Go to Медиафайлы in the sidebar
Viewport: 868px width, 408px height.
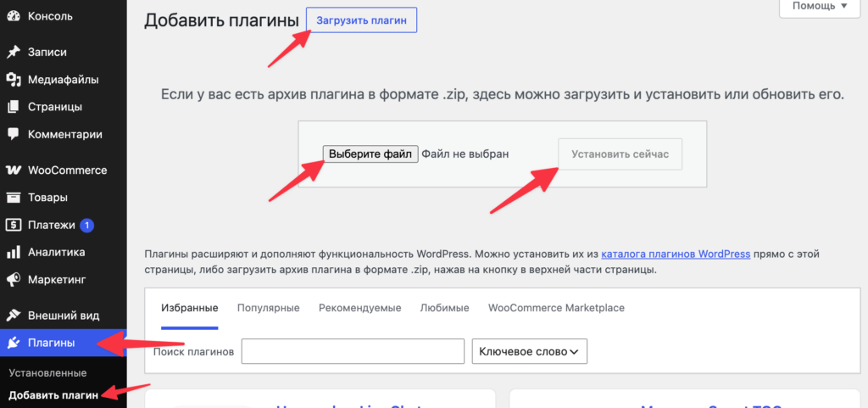point(63,80)
